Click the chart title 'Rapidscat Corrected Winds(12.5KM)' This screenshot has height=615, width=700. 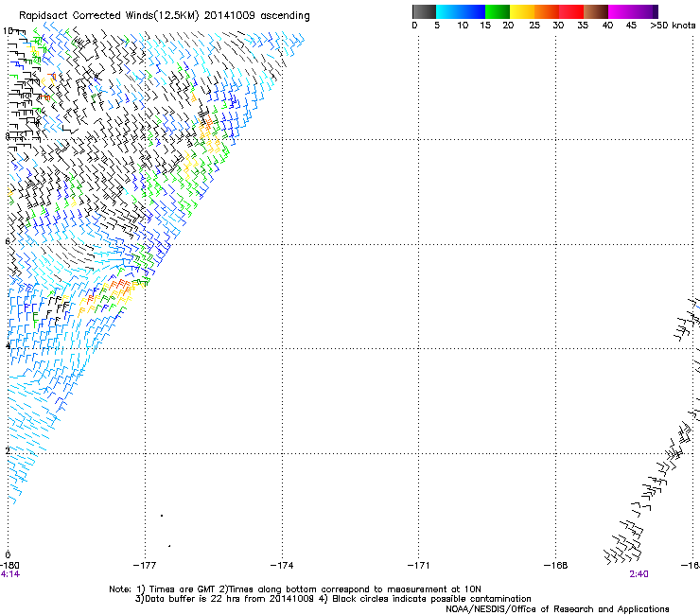(109, 16)
